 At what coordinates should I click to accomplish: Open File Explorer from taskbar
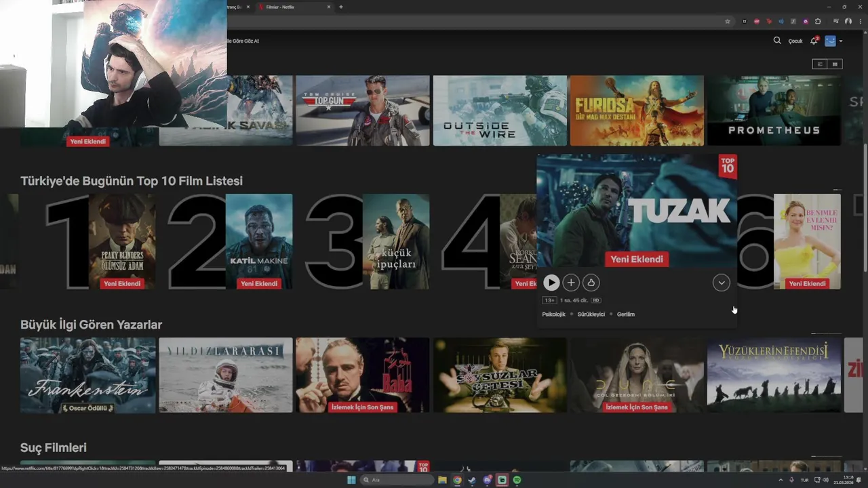[x=442, y=480]
